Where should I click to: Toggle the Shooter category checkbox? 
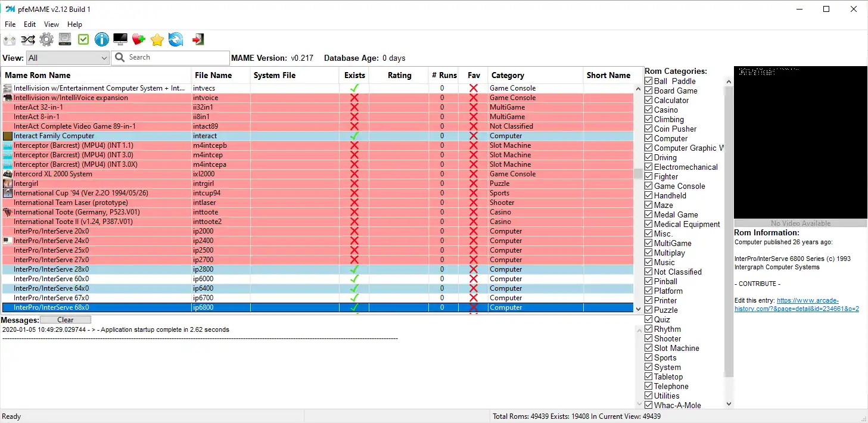click(x=649, y=338)
